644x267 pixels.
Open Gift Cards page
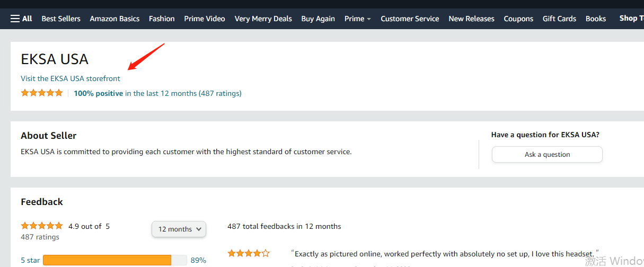[x=559, y=19]
